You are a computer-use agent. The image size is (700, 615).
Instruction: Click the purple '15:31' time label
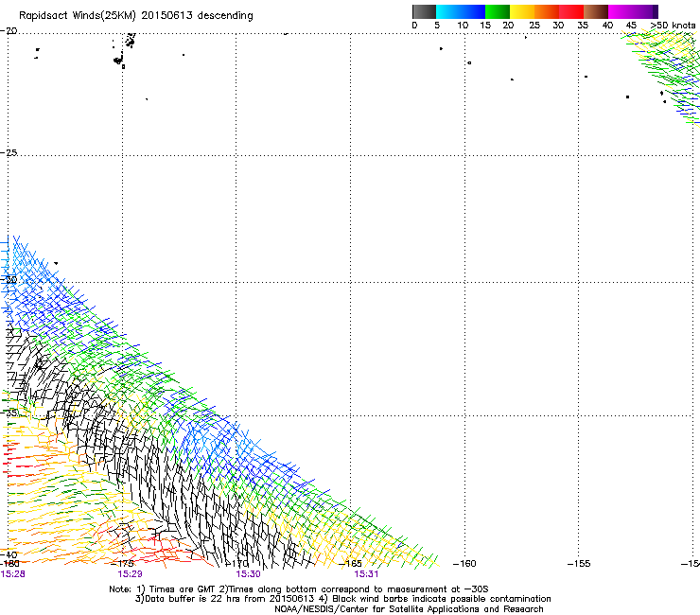point(366,574)
